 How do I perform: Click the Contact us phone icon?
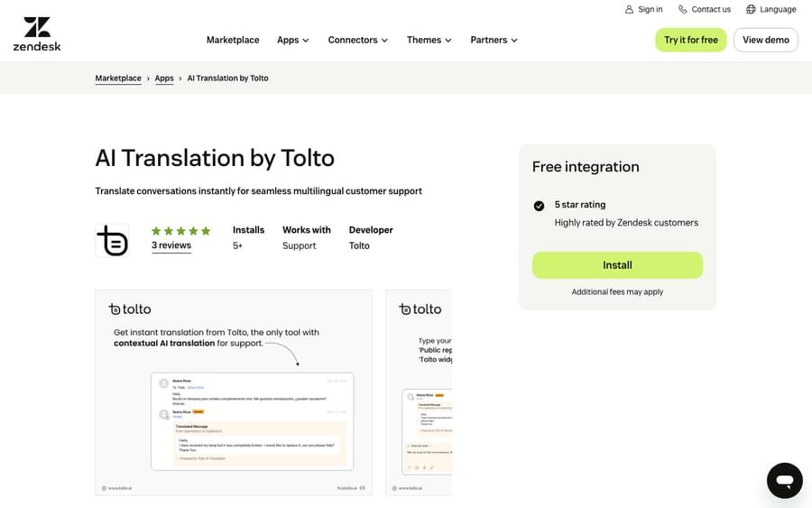point(683,9)
